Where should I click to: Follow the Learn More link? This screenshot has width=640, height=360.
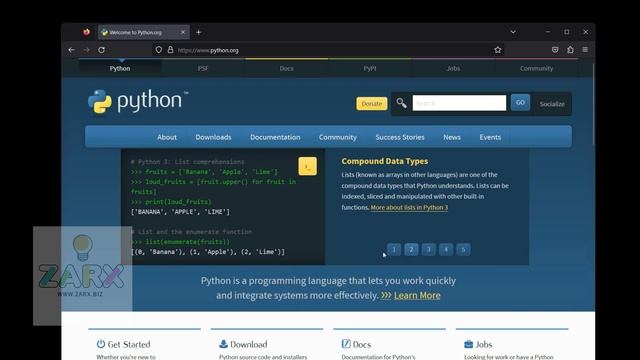click(x=417, y=295)
